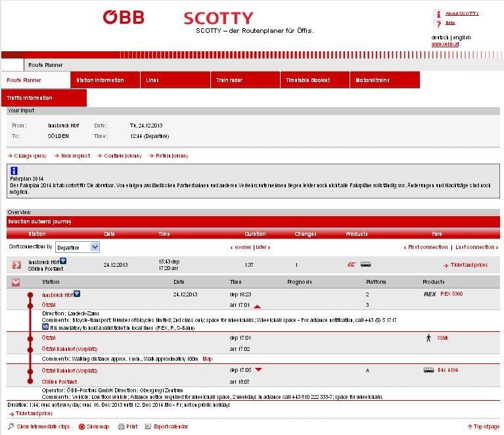This screenshot has height=435, width=504.
Task: Open the Walk link
Action: point(443,338)
